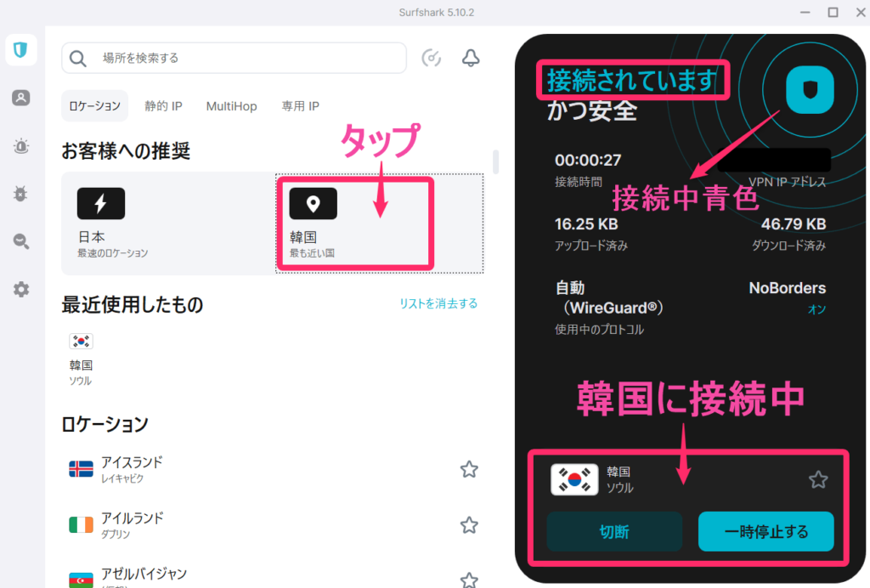Open the Antivirus bug icon in sidebar
The height and width of the screenshot is (588, 870).
point(21,194)
